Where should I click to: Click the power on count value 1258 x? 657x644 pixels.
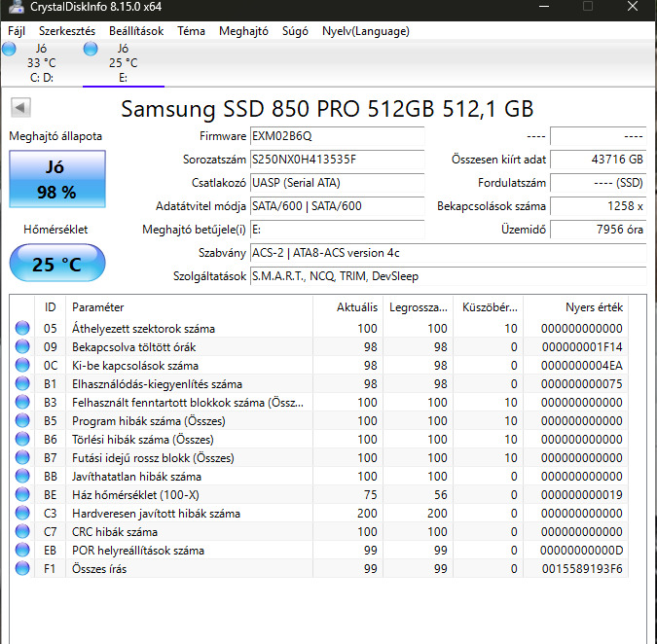click(599, 206)
